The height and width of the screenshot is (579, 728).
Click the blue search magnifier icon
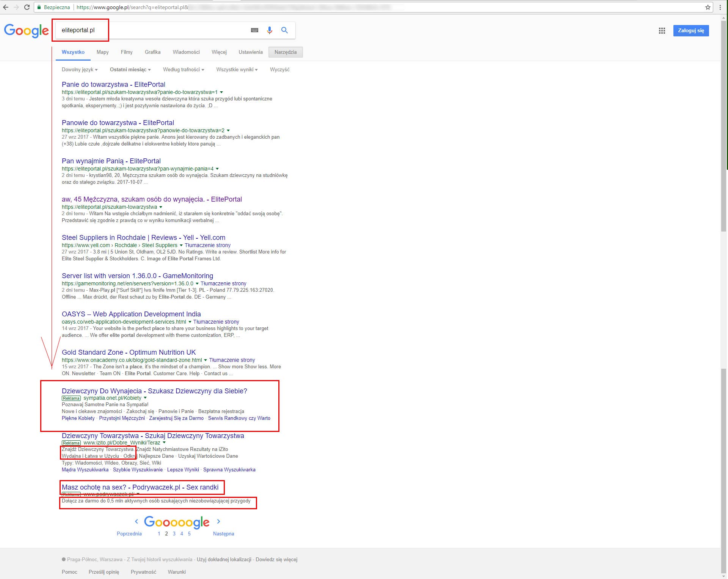[x=284, y=30]
